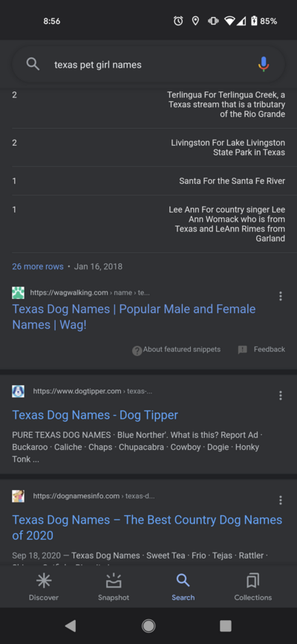
Task: Tap the Android recent apps square button
Action: click(x=226, y=625)
